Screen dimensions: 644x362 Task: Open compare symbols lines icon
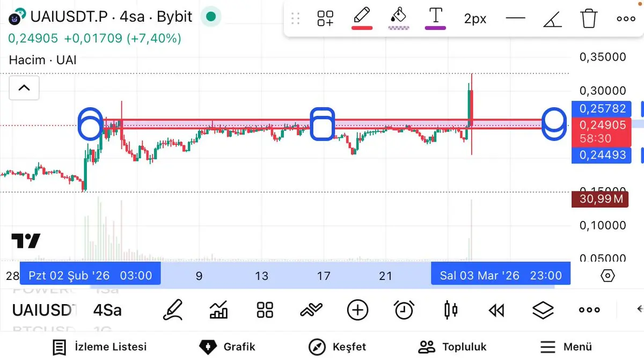(x=311, y=309)
